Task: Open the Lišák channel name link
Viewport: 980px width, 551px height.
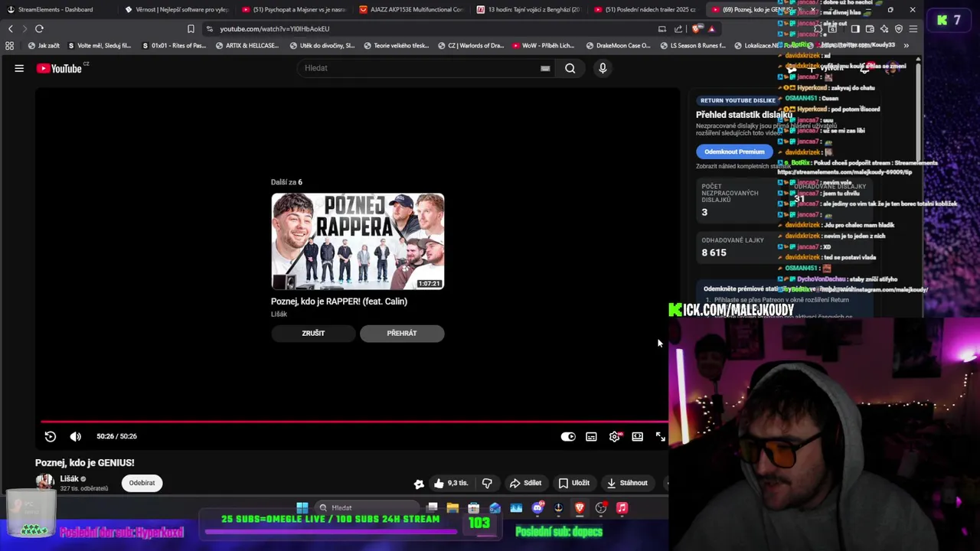Action: (69, 479)
